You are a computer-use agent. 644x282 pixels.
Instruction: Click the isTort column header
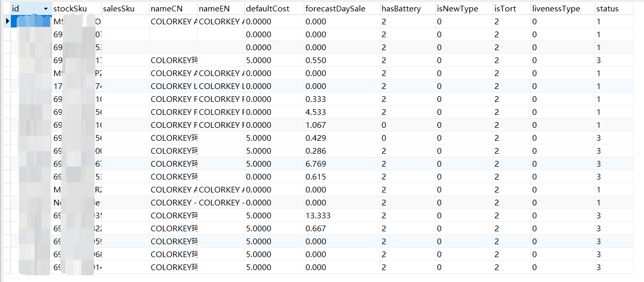(x=505, y=9)
